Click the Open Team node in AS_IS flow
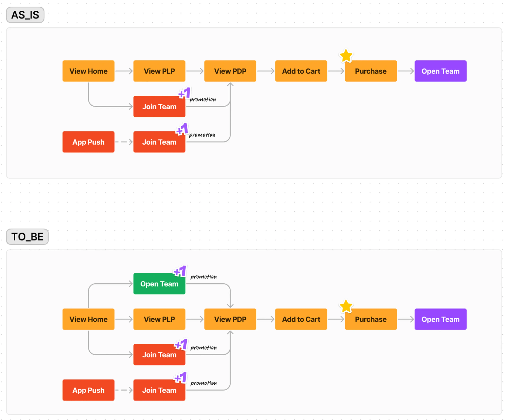This screenshot has width=511, height=420. 441,71
